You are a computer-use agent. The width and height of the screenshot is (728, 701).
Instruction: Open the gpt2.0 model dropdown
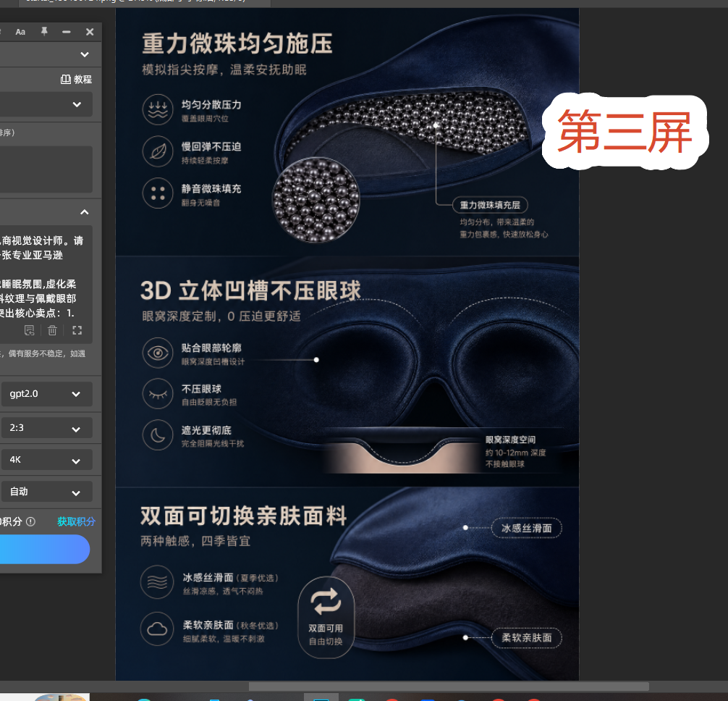pyautogui.click(x=46, y=394)
